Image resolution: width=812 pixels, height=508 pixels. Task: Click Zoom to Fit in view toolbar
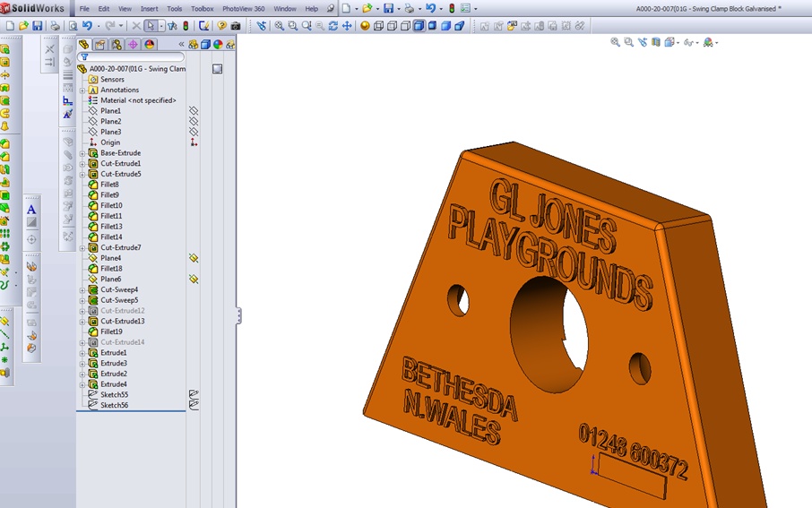point(279,25)
